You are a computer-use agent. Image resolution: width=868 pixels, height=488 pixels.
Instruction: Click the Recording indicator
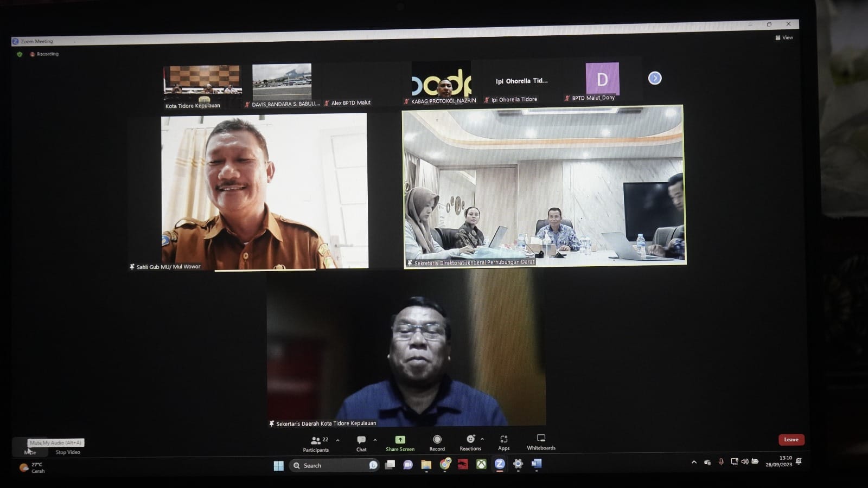point(44,54)
